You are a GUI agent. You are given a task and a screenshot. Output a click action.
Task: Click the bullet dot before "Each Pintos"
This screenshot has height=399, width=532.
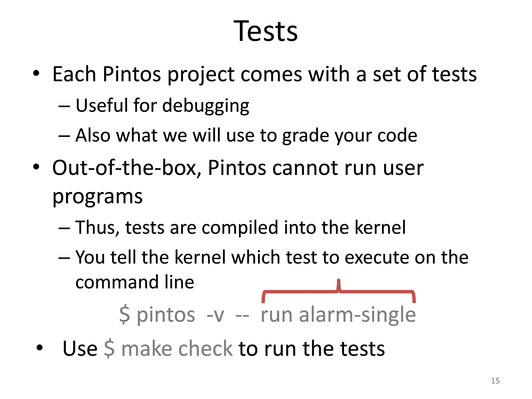[36, 73]
